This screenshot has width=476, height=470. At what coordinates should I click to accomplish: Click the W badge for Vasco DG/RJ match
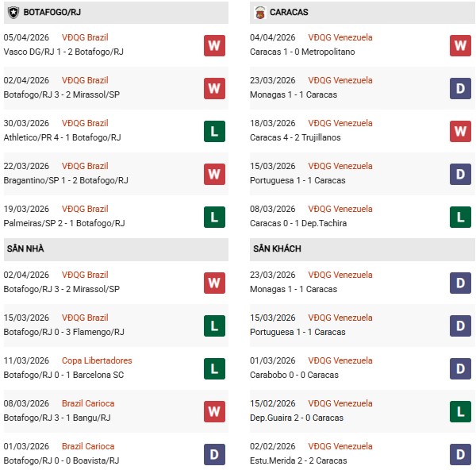click(x=214, y=45)
